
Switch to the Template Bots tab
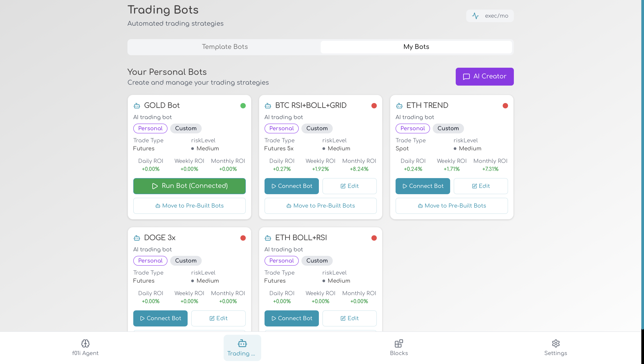pyautogui.click(x=224, y=47)
